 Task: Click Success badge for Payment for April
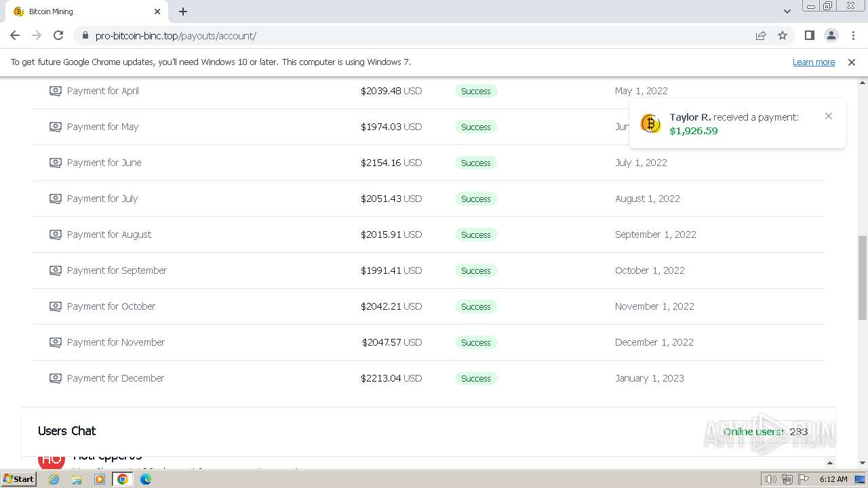point(476,91)
